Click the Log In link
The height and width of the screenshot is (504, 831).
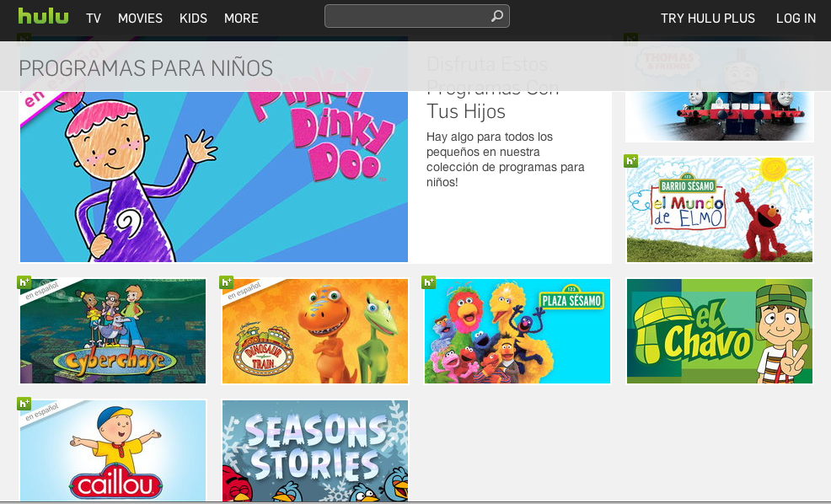[x=796, y=18]
